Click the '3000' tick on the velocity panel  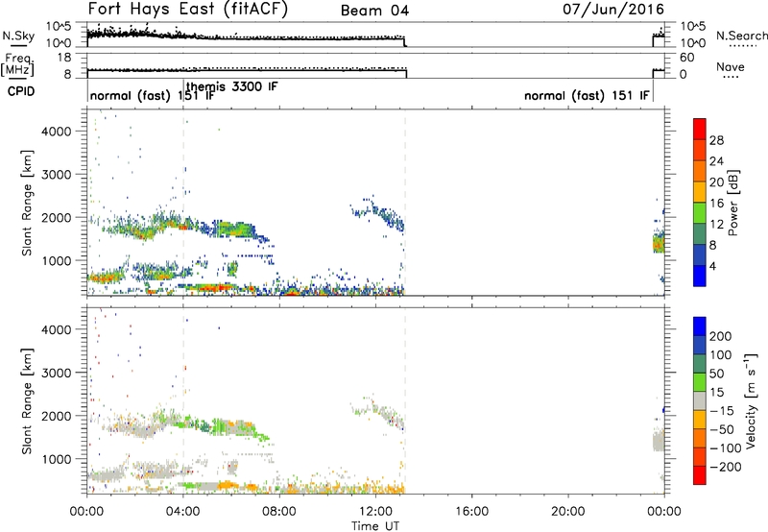click(56, 373)
